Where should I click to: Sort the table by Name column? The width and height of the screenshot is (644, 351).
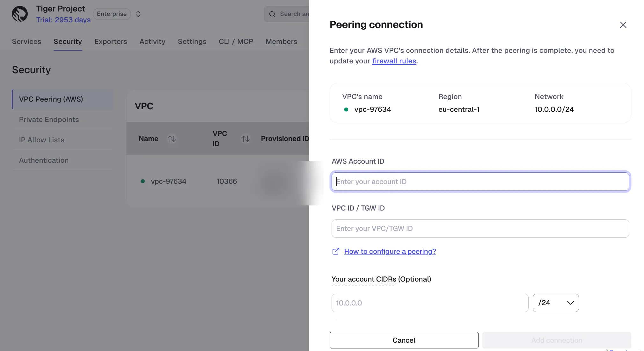coord(172,139)
